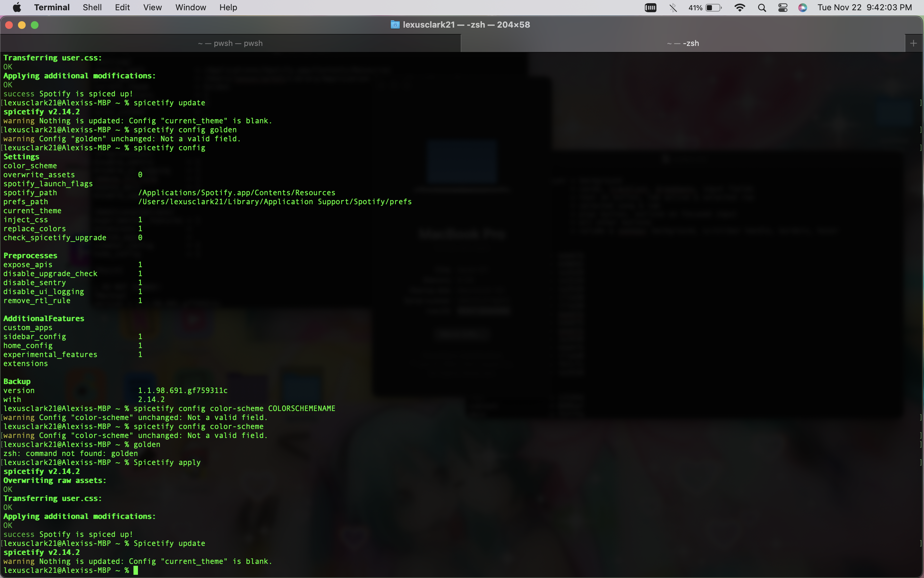Viewport: 924px width, 578px height.
Task: Open the Apple menu
Action: point(17,7)
